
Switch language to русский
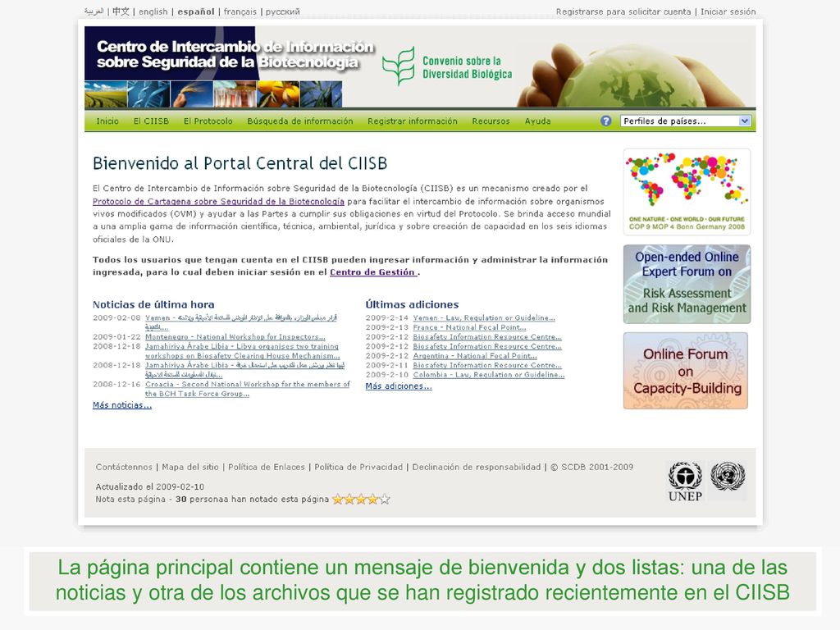pyautogui.click(x=283, y=11)
